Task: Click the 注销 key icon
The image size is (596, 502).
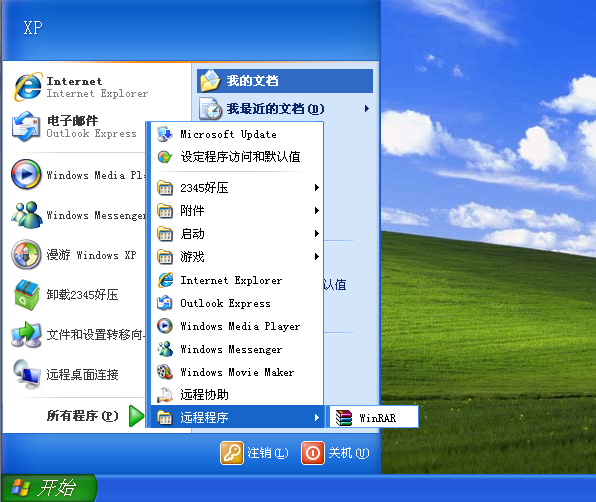Action: pos(231,453)
